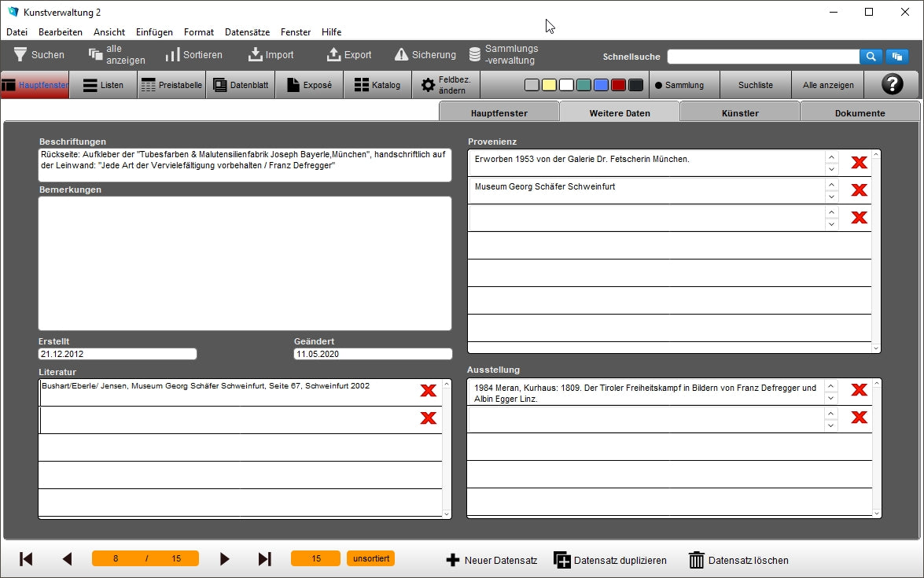924x578 pixels.
Task: Step down the first Provenienz entry
Action: point(831,169)
